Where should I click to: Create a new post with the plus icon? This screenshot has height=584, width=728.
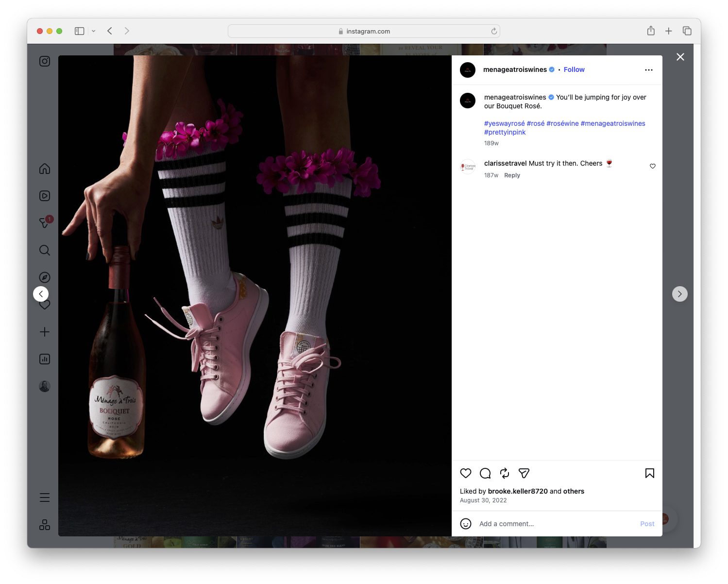(44, 332)
